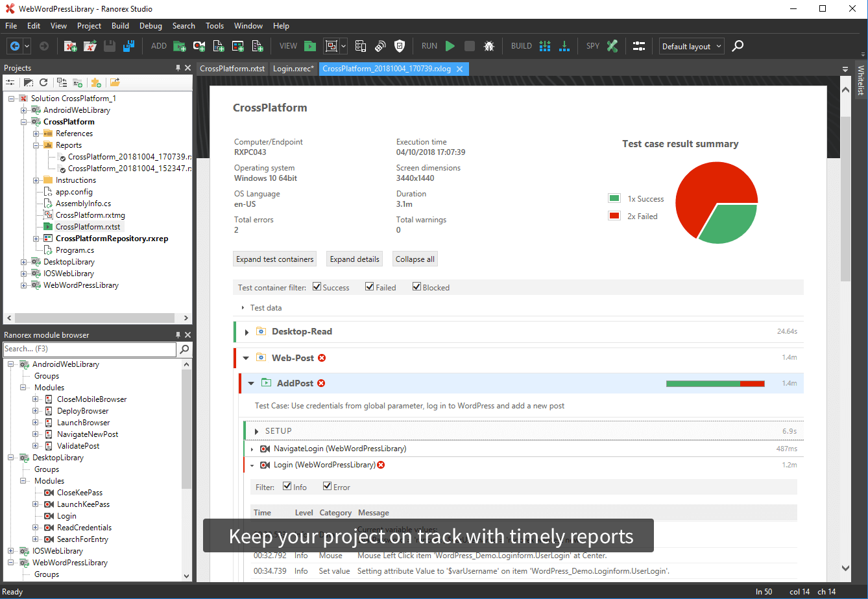Image resolution: width=868 pixels, height=599 pixels.
Task: Toggle the Error log filter checkbox
Action: point(327,487)
